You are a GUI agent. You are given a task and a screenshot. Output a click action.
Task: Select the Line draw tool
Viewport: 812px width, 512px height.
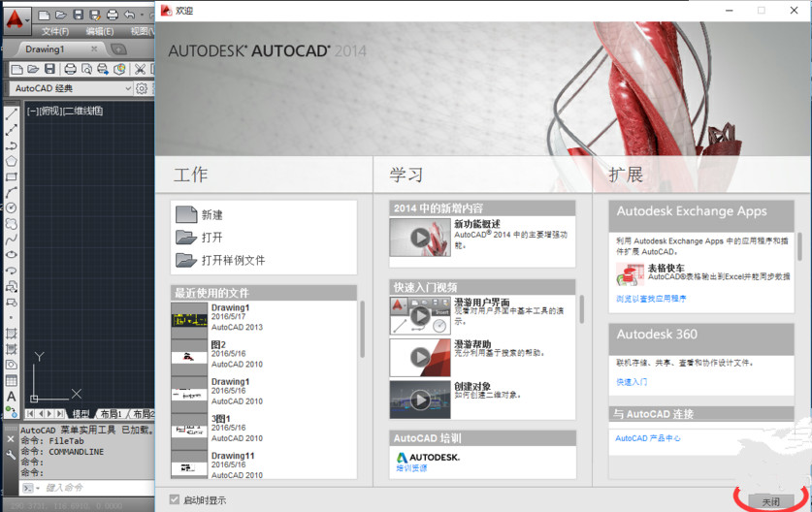click(12, 114)
